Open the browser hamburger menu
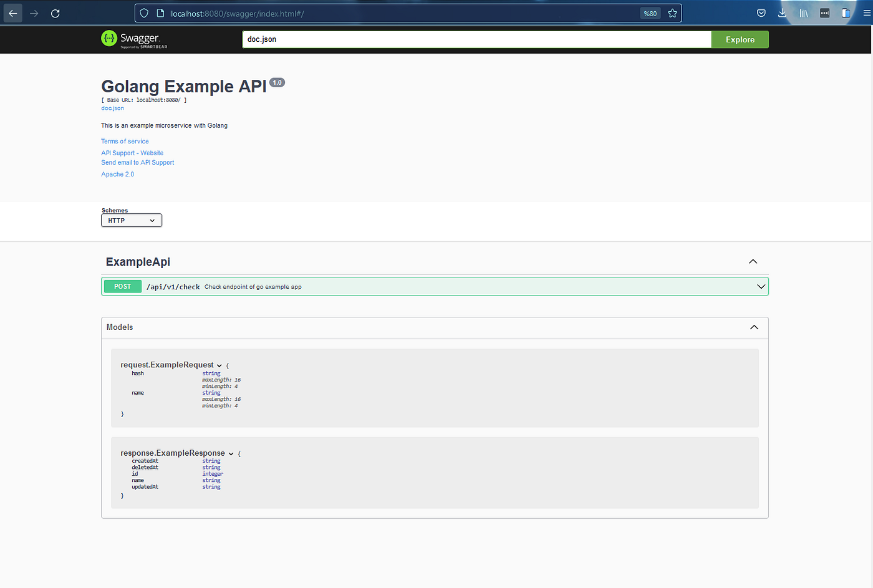The height and width of the screenshot is (588, 873). point(866,13)
